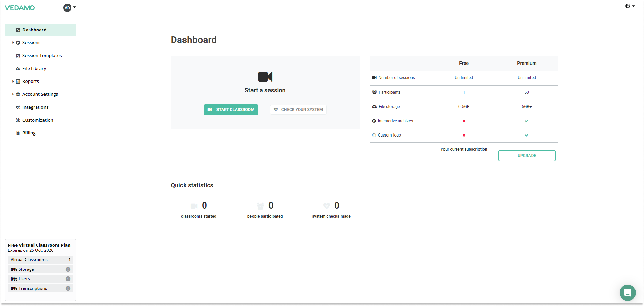Open File Library from sidebar

coord(34,69)
